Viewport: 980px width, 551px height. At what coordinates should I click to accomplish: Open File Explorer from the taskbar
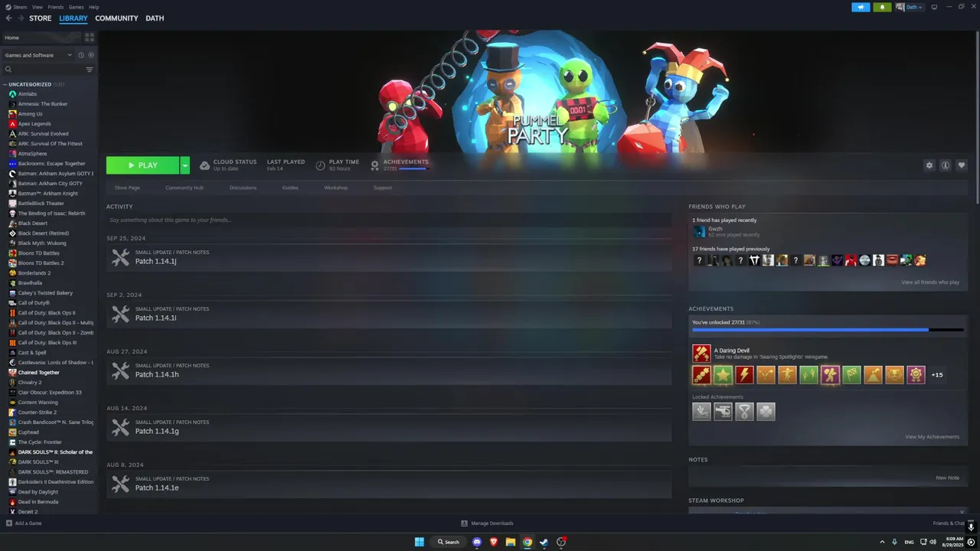[511, 542]
